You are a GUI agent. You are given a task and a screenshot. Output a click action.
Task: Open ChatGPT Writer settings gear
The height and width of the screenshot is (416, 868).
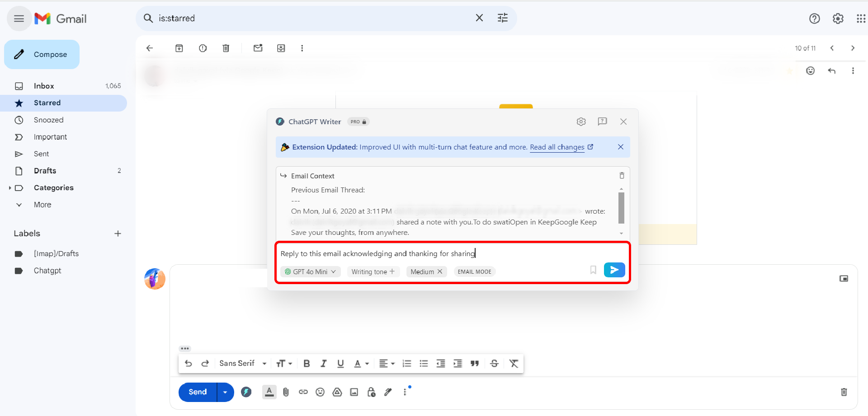pyautogui.click(x=581, y=122)
